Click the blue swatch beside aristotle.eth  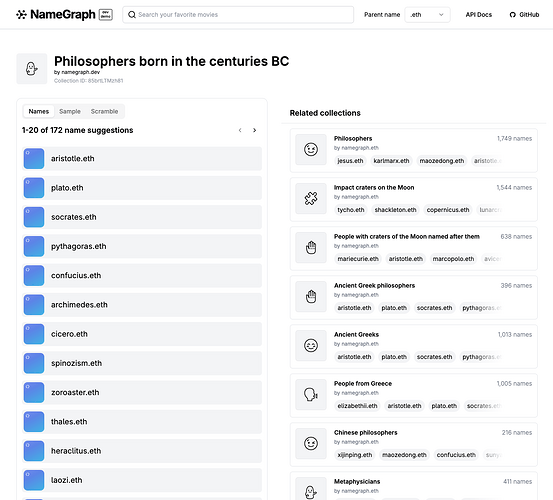(34, 159)
